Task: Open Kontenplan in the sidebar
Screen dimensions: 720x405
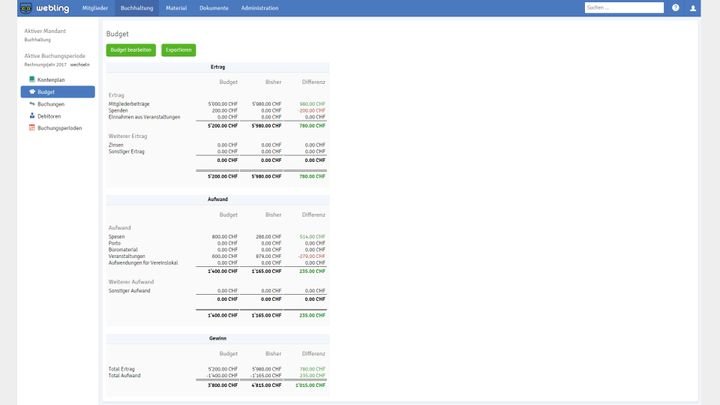Action: (x=51, y=79)
